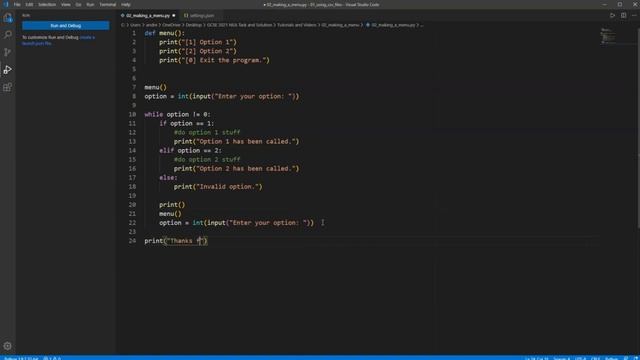Viewport: 640px width, 360px height.
Task: Click 'print("Option 2 has been called.")' line
Action: coord(236,169)
